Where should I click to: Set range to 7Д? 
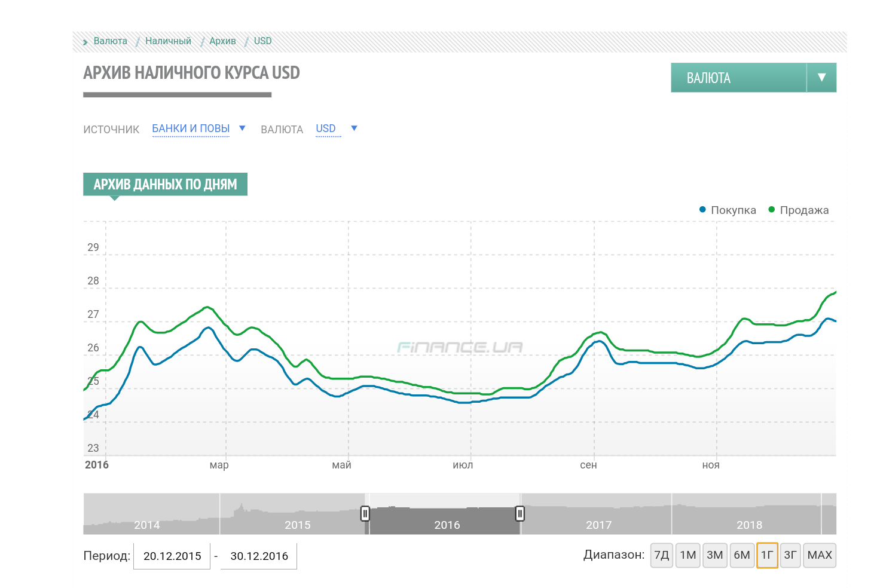[662, 555]
